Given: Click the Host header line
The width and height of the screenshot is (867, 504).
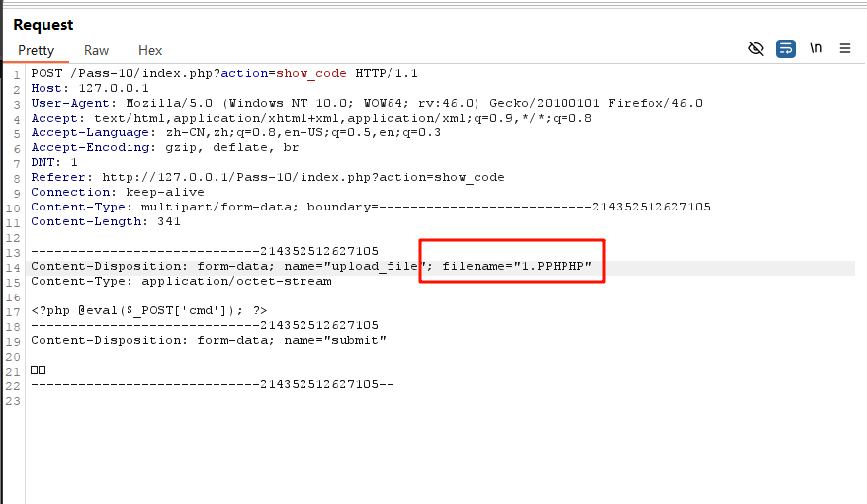Looking at the screenshot, I should coord(90,88).
